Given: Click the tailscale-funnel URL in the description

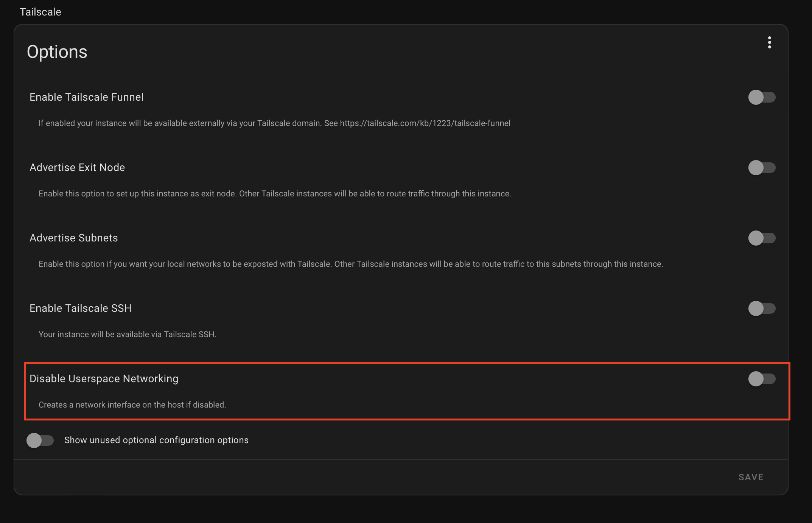Looking at the screenshot, I should click(425, 123).
